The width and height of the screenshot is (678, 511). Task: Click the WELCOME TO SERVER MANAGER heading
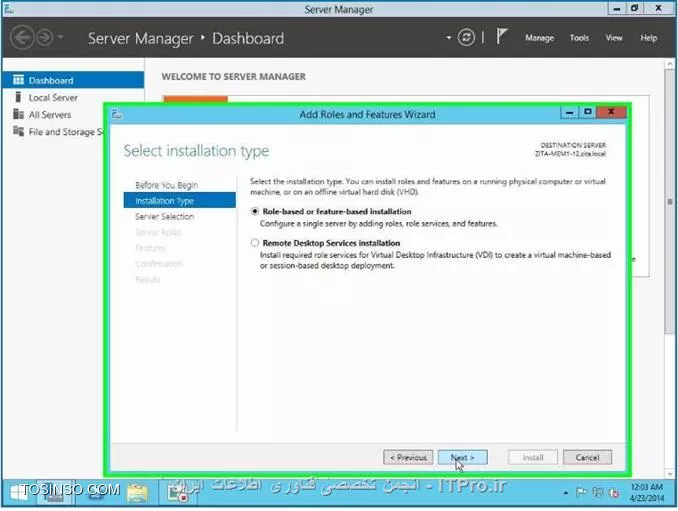233,77
